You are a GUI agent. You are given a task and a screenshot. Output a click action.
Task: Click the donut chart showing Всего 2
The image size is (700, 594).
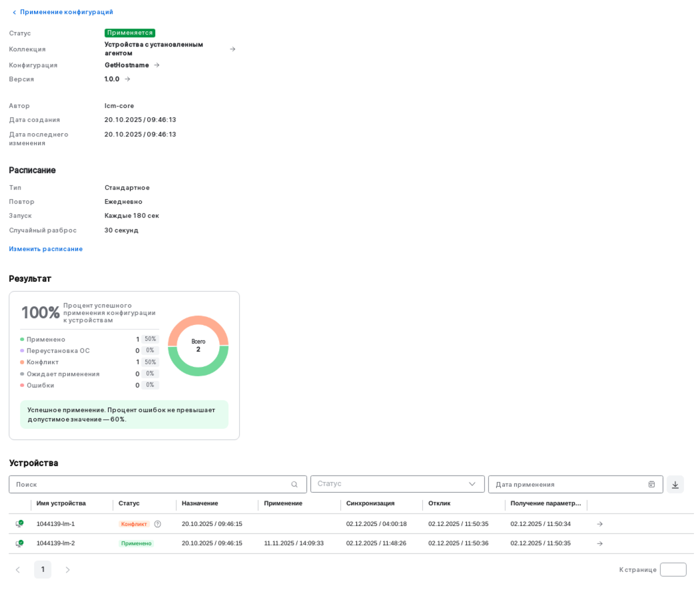tap(198, 346)
